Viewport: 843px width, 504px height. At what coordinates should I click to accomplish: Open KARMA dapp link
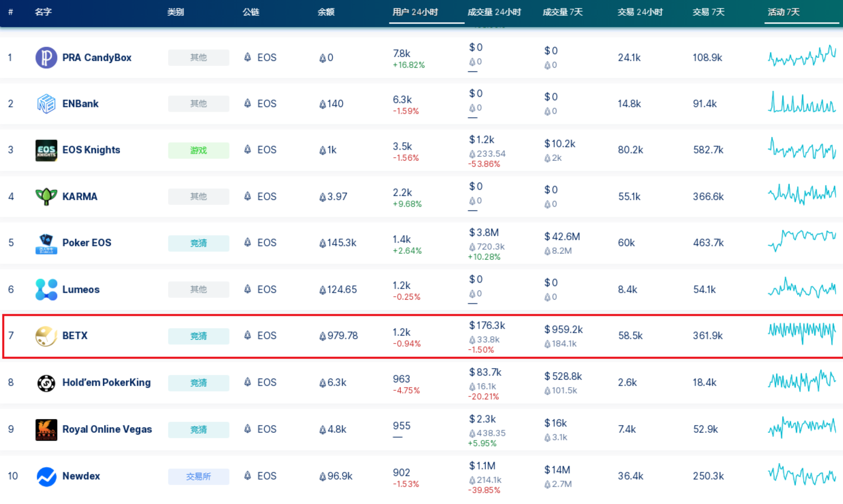click(x=79, y=197)
